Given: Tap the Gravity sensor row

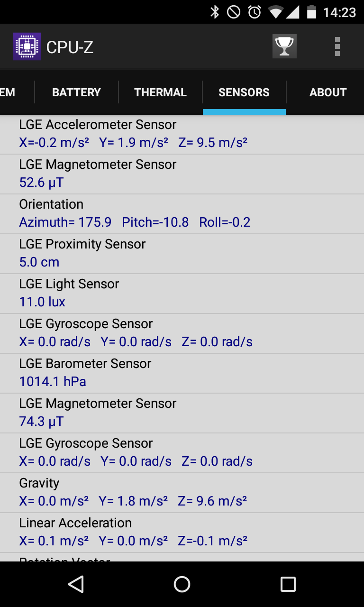Looking at the screenshot, I should [182, 493].
